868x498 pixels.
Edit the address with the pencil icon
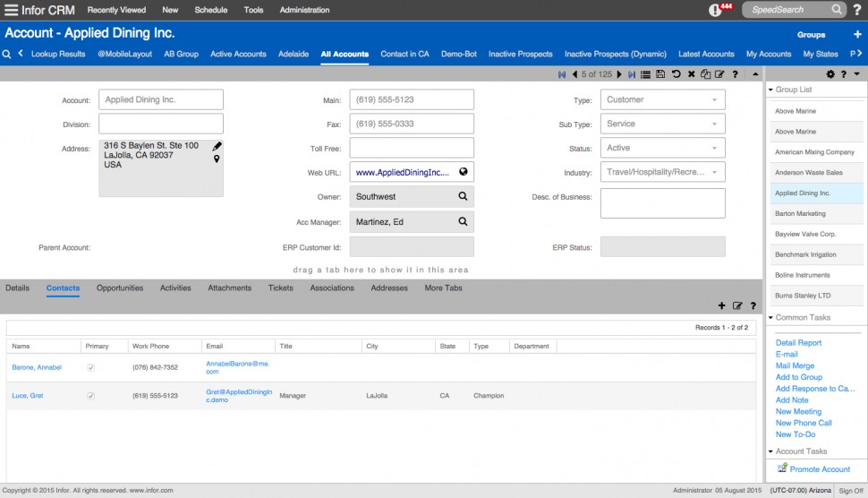click(x=217, y=146)
